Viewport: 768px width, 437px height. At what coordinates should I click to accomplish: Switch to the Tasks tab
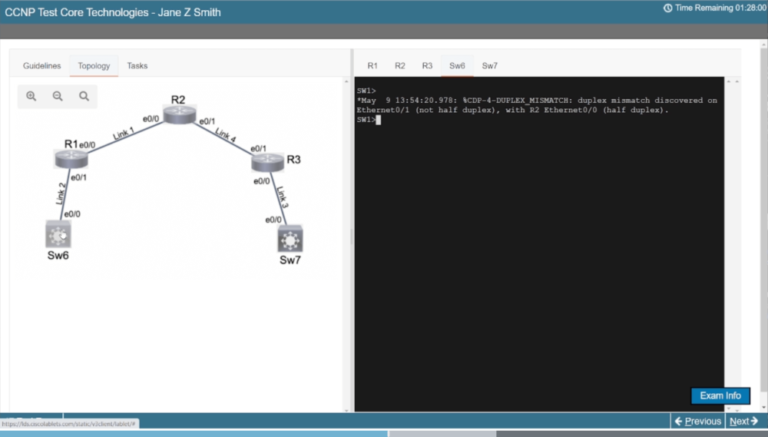click(137, 66)
